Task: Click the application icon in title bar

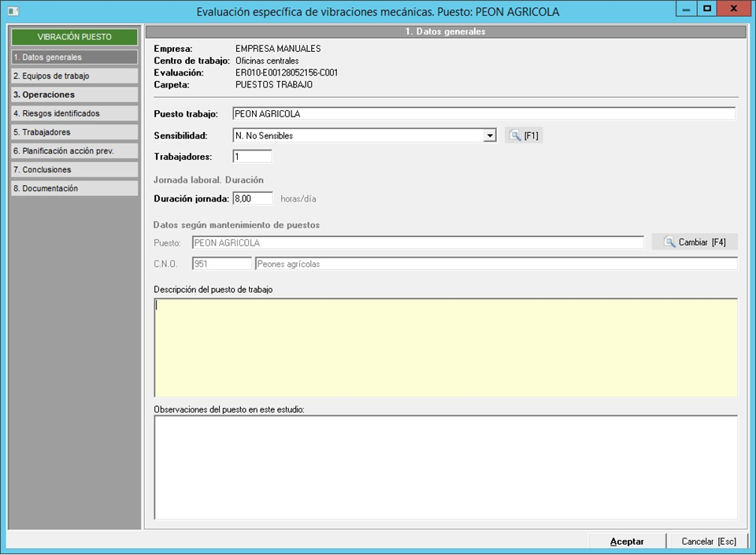Action: point(13,12)
